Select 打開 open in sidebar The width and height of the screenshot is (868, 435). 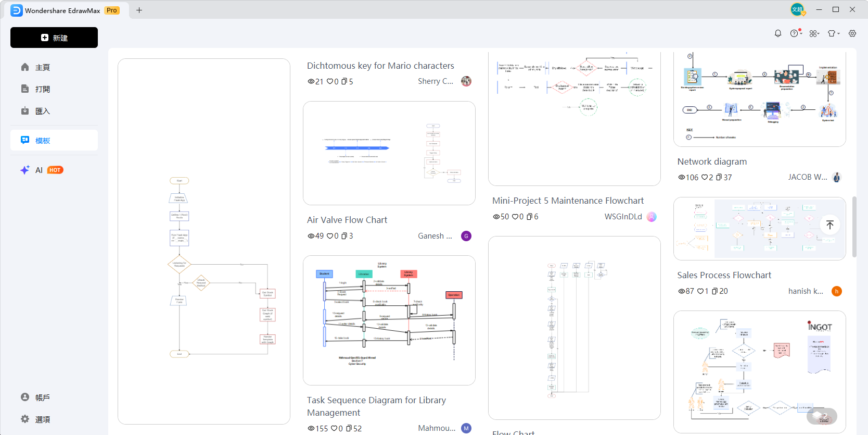[x=43, y=89]
